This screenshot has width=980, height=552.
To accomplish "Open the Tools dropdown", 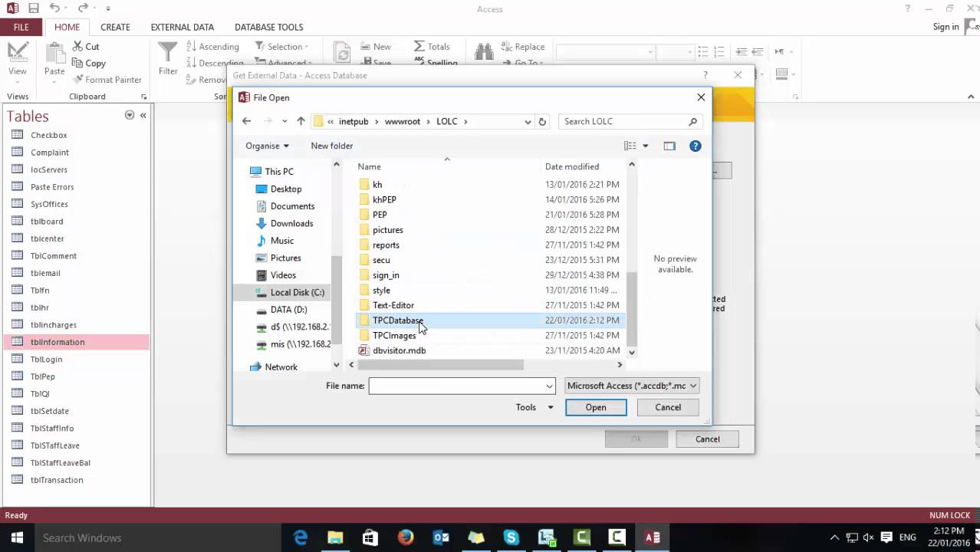I will (x=534, y=407).
